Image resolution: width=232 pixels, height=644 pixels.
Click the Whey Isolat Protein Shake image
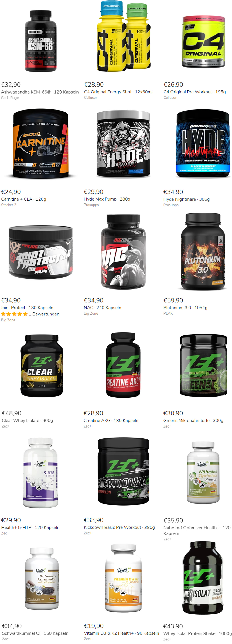[203, 578]
